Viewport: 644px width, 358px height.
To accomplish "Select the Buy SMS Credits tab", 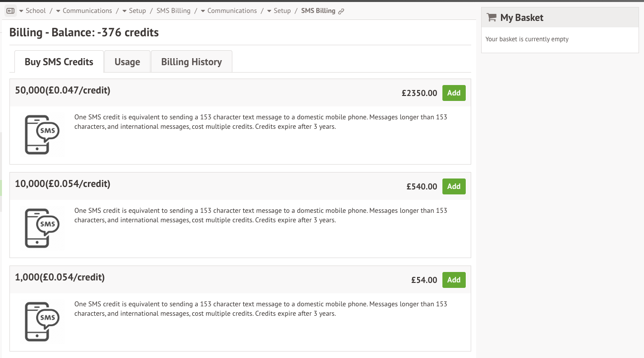I will [59, 62].
